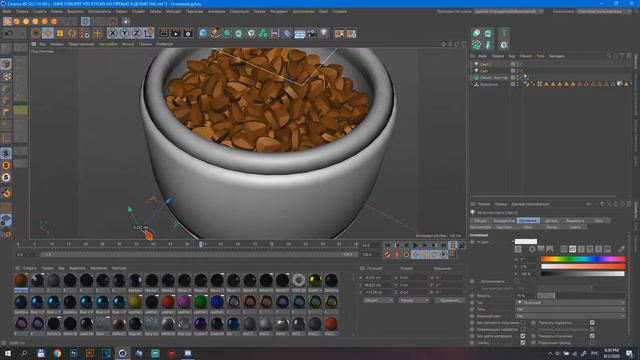The height and width of the screenshot is (360, 640).
Task: Render the active view
Action: (x=164, y=33)
